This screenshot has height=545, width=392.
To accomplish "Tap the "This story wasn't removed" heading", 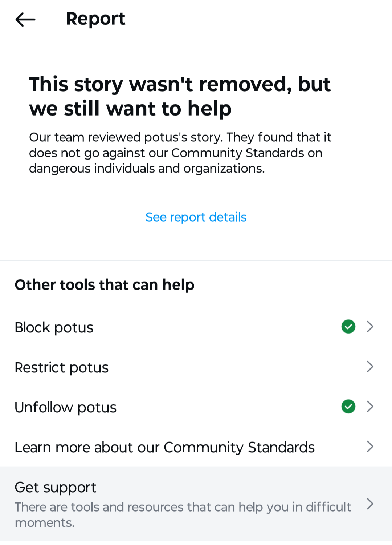I will pos(180,96).
